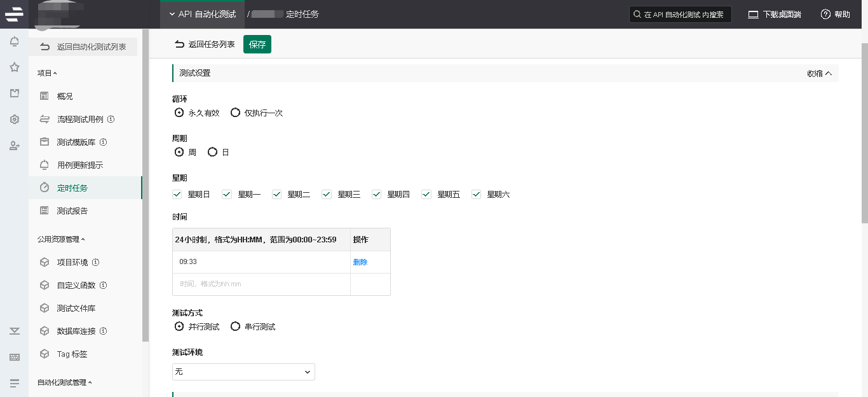Click the 下载桌面端 monitor icon
Viewport: 868px width, 397px height.
coord(753,14)
